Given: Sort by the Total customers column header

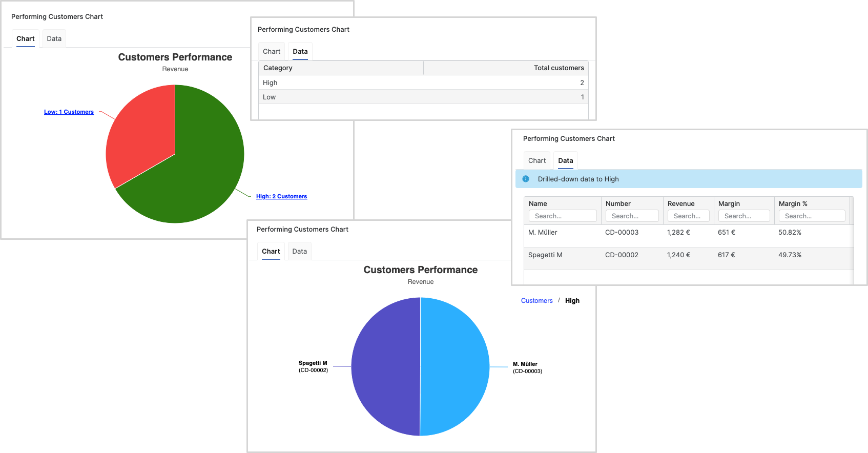Looking at the screenshot, I should 559,68.
